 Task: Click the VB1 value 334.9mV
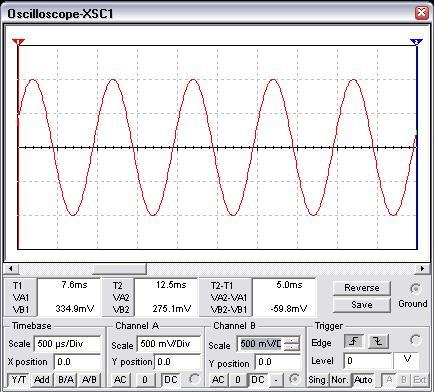[74, 309]
